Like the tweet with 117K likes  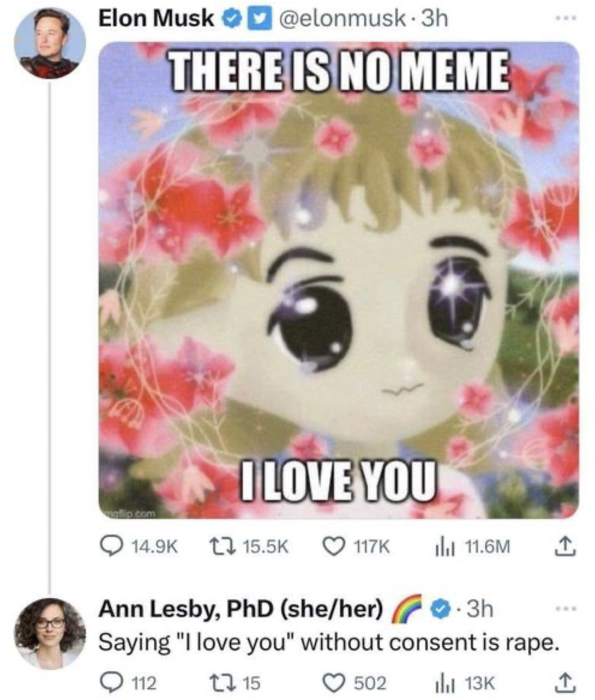(333, 547)
